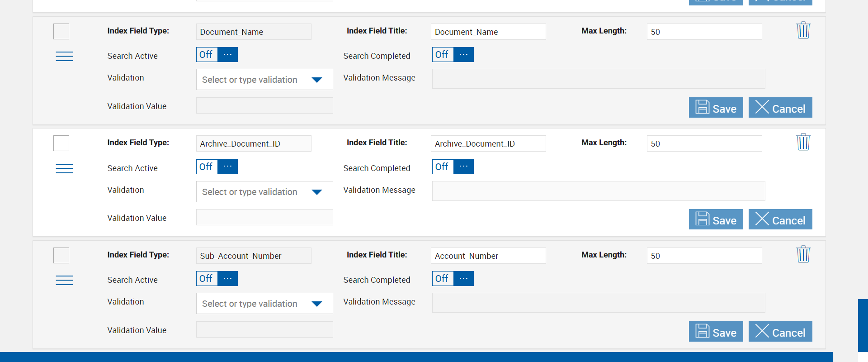
Task: Grab the reorder handle for Document_Name row
Action: (x=64, y=56)
